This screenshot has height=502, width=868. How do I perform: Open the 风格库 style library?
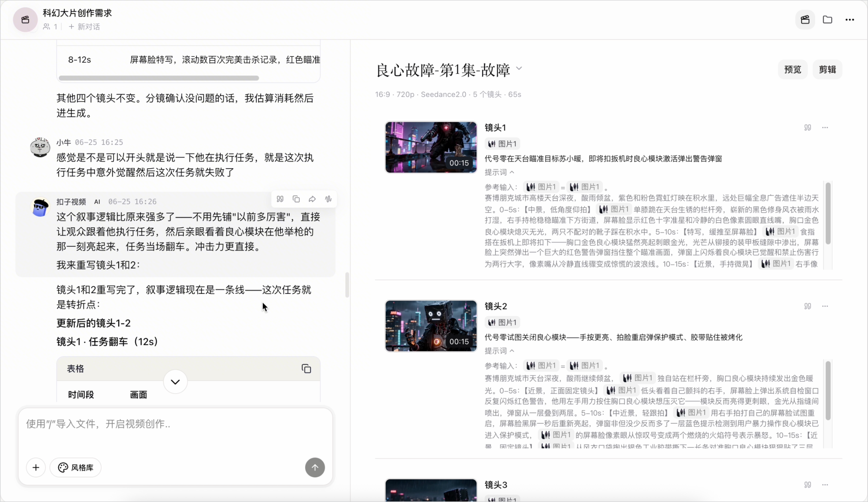pyautogui.click(x=75, y=468)
